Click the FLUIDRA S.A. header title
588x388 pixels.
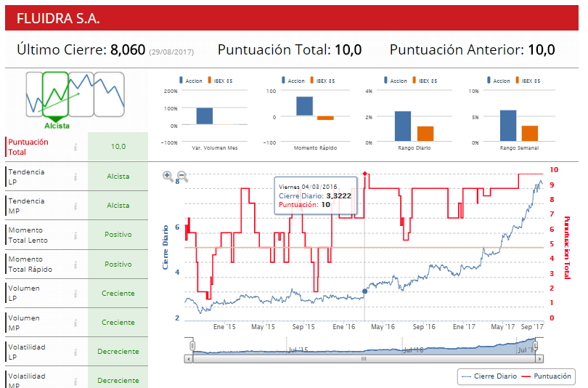coord(59,18)
